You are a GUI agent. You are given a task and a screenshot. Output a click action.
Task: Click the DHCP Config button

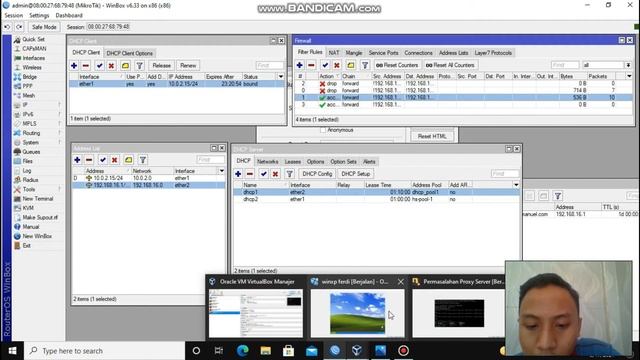[x=317, y=174]
